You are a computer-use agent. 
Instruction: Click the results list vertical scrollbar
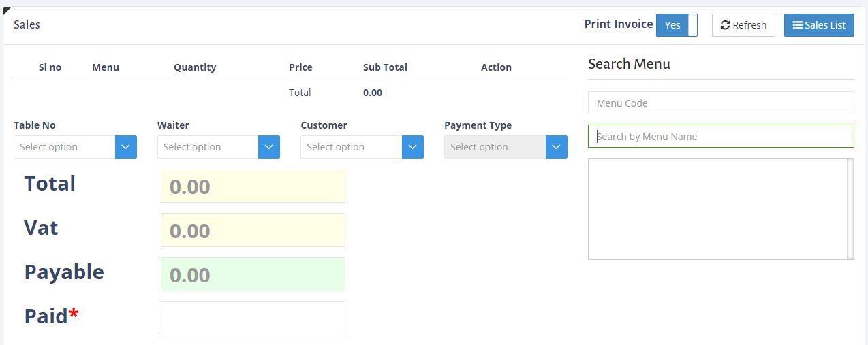850,209
